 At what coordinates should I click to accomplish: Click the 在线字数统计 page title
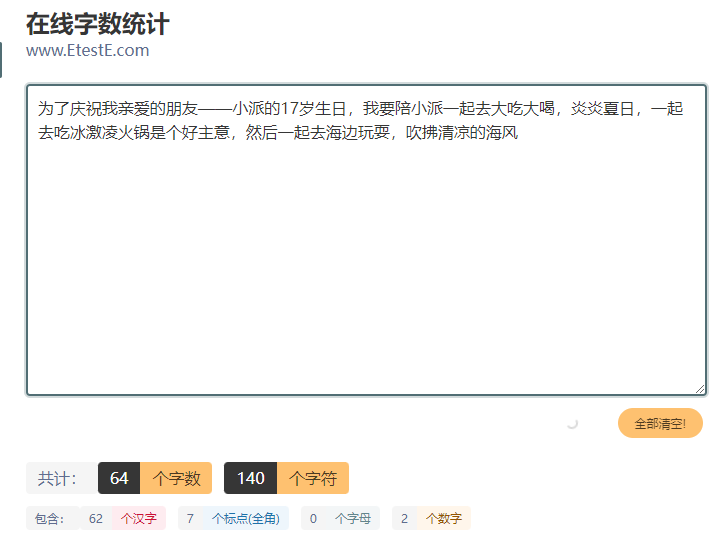tap(97, 24)
